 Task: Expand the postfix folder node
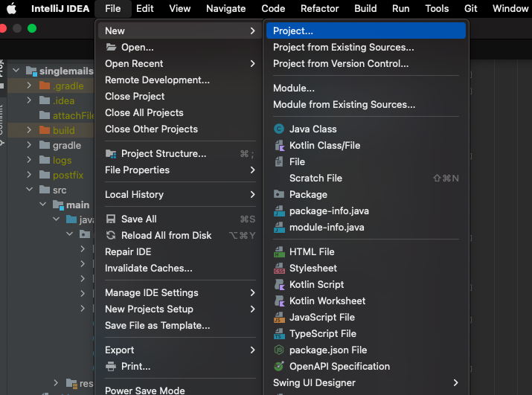coord(29,175)
